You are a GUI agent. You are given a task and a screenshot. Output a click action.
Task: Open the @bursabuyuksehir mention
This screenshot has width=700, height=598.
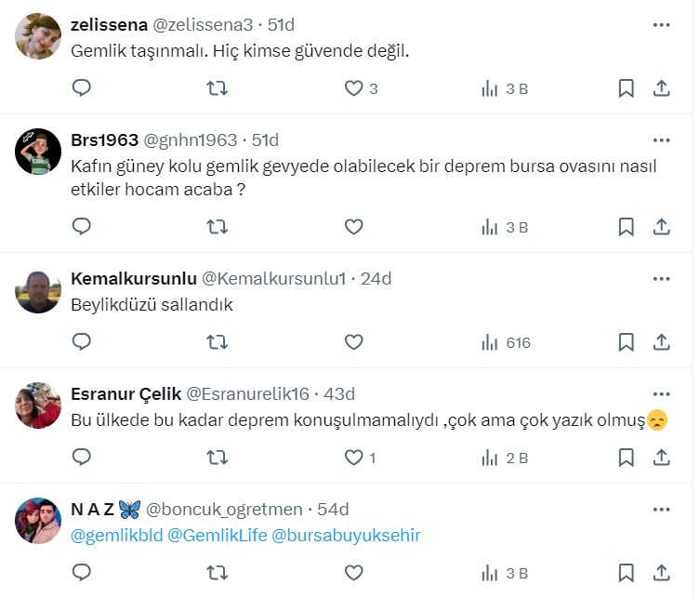coord(346,535)
